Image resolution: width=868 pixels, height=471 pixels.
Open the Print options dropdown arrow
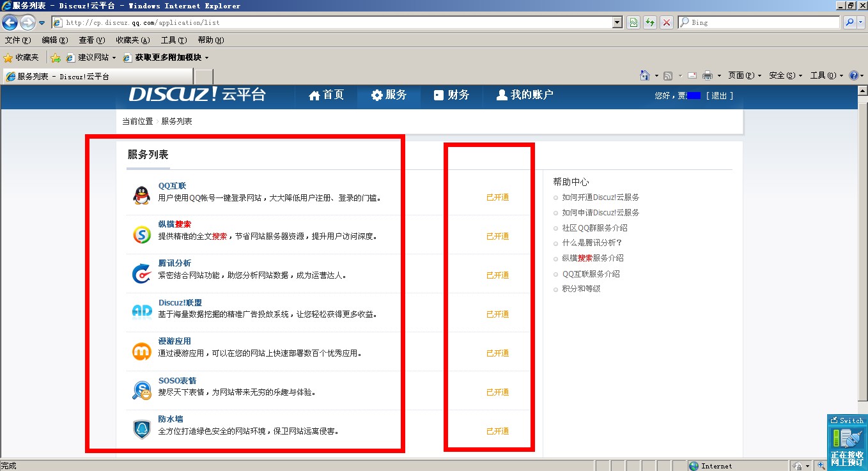[719, 75]
